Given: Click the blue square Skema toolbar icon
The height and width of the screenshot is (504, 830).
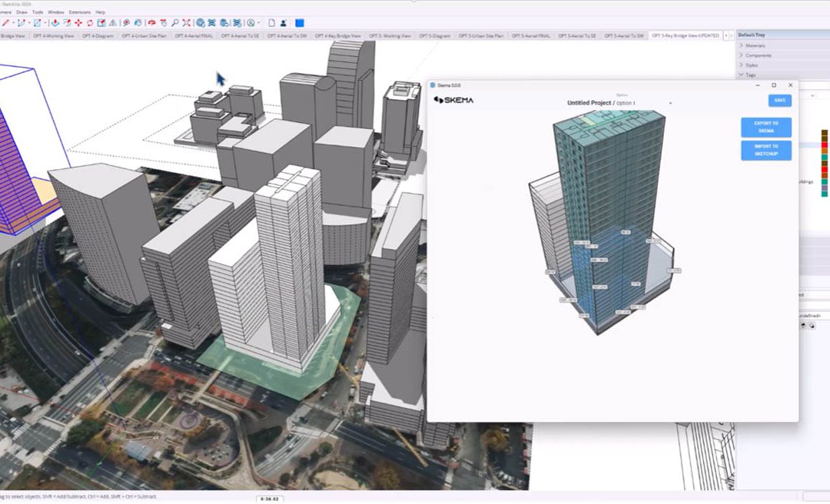Looking at the screenshot, I should pyautogui.click(x=300, y=23).
